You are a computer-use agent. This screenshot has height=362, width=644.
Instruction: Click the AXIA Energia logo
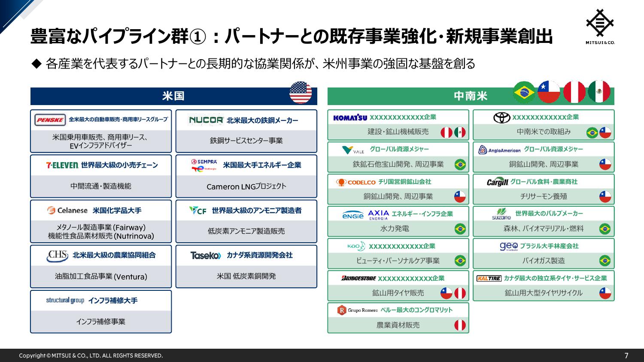379,214
